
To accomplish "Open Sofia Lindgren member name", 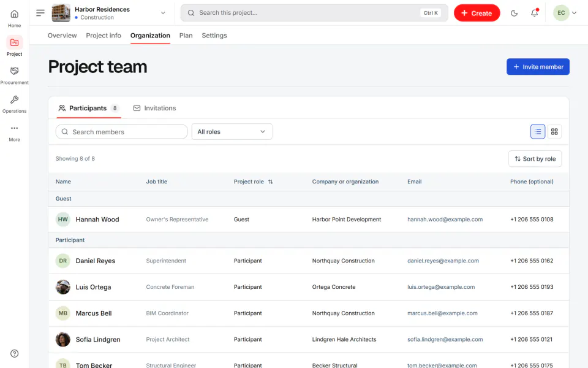I will click(x=98, y=339).
